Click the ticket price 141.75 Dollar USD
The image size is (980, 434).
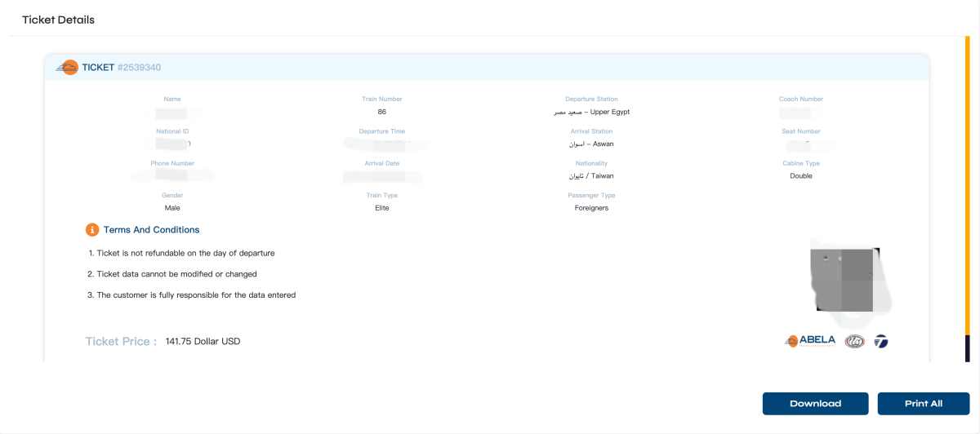coord(203,342)
